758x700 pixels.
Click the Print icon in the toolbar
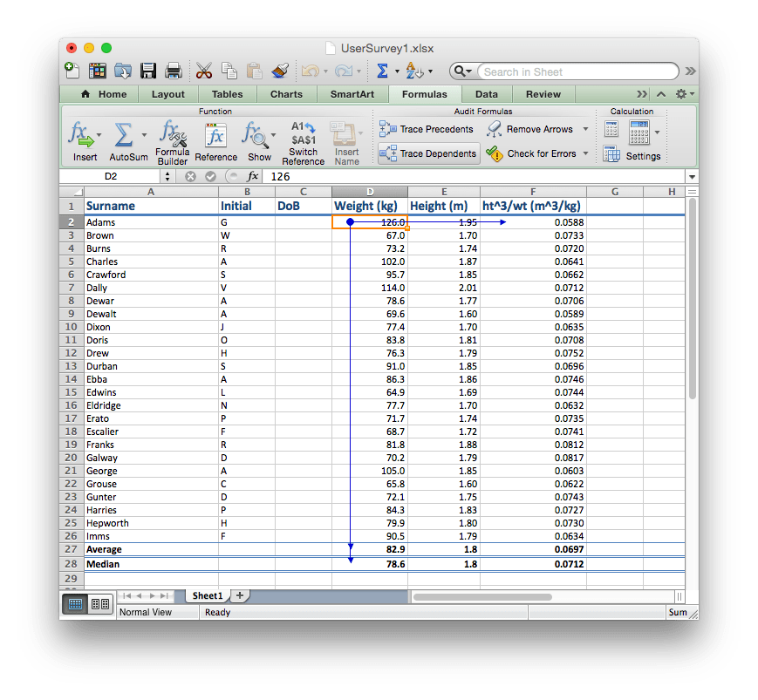click(173, 70)
